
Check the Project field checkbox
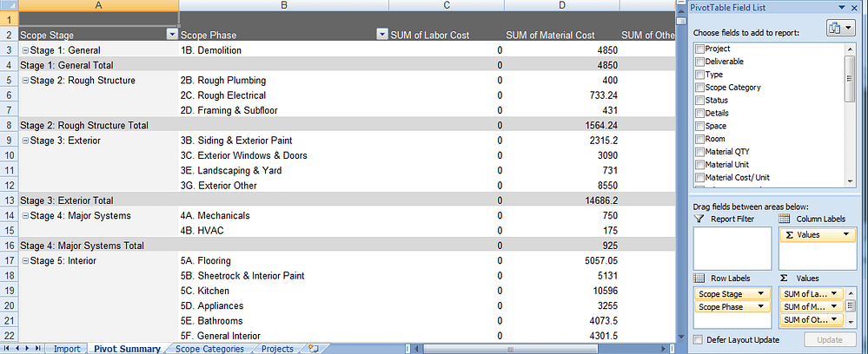699,49
